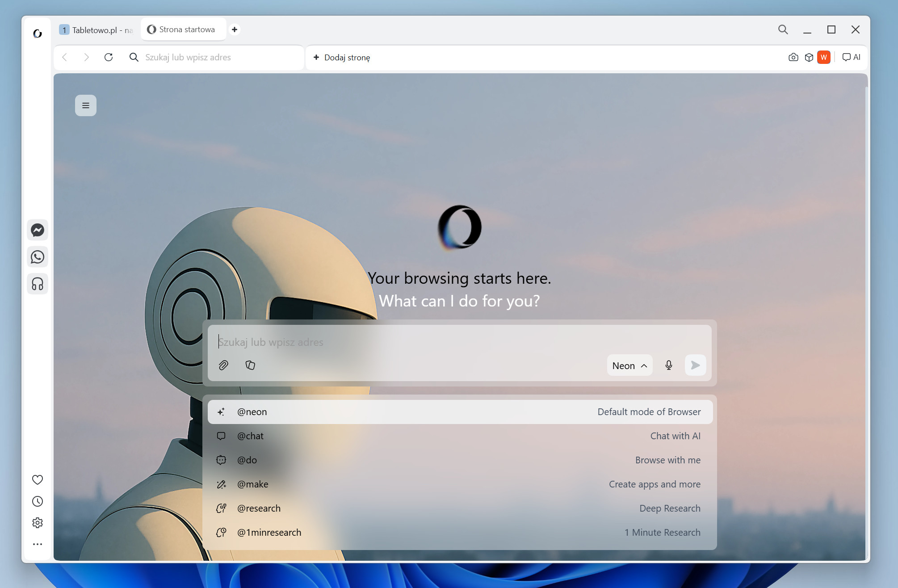
Task: Expand the Neon mode dropdown
Action: [629, 365]
